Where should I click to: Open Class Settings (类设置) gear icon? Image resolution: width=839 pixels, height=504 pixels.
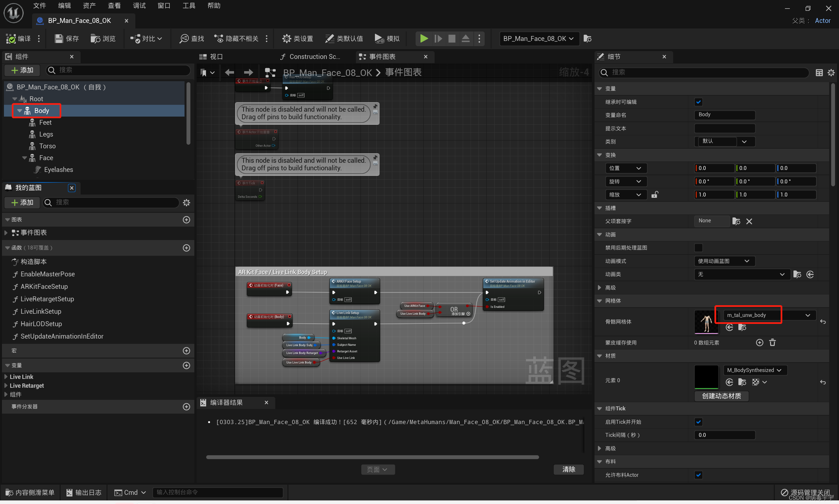[286, 39]
